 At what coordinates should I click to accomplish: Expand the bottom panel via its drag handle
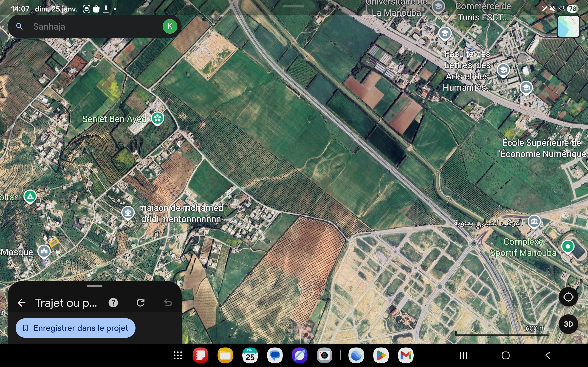coord(95,286)
